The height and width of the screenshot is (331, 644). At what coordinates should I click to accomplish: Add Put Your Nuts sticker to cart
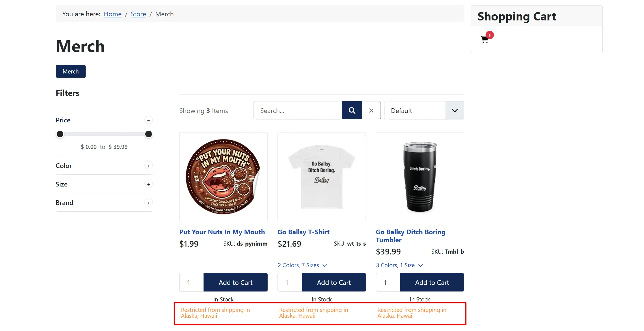[x=236, y=282]
